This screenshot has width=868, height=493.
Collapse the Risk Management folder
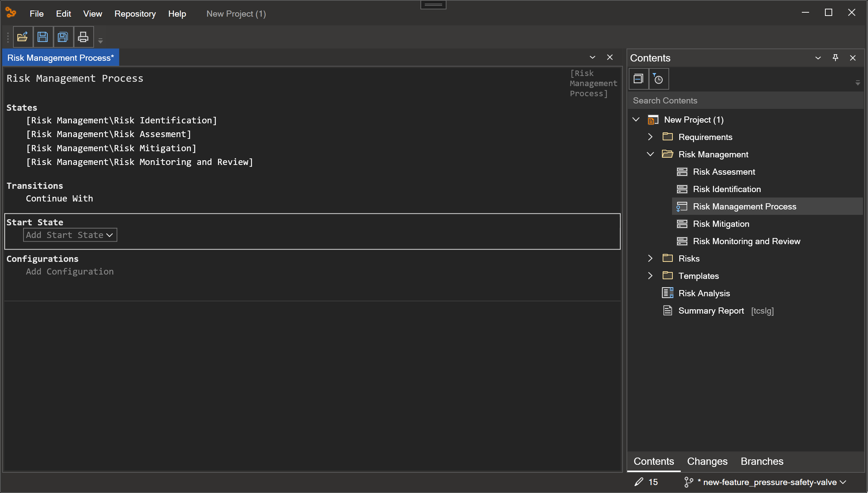click(650, 154)
